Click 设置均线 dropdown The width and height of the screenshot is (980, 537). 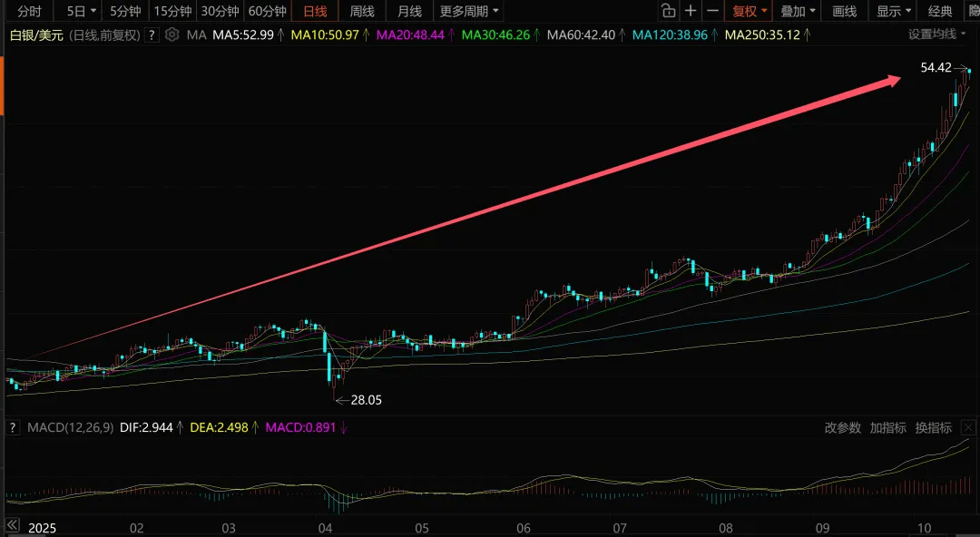pyautogui.click(x=937, y=34)
